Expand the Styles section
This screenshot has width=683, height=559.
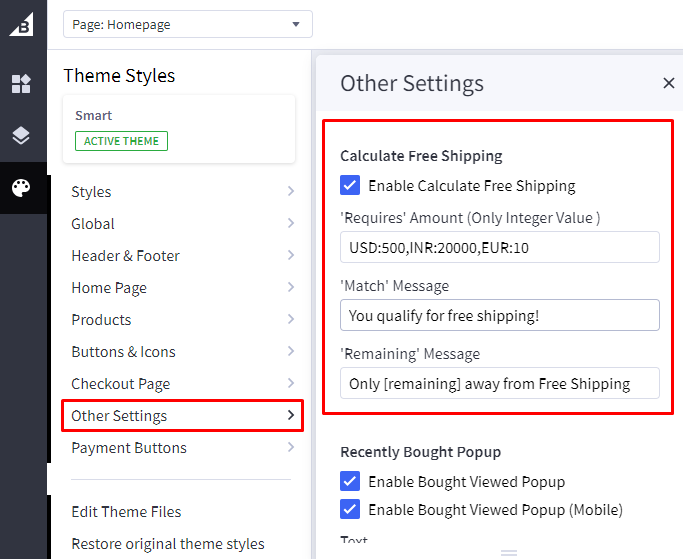tap(182, 192)
